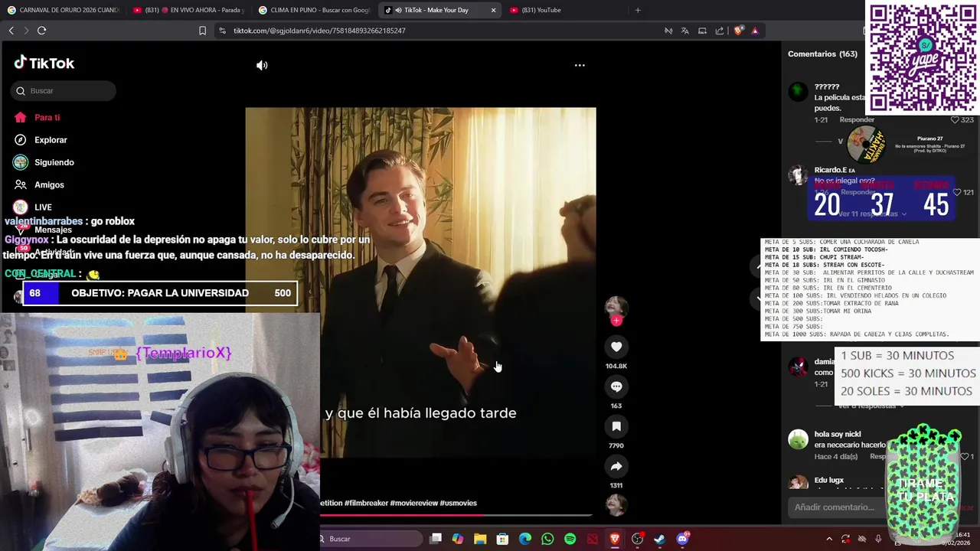Open the Brave Shields icon
The image size is (980, 551).
[x=738, y=31]
